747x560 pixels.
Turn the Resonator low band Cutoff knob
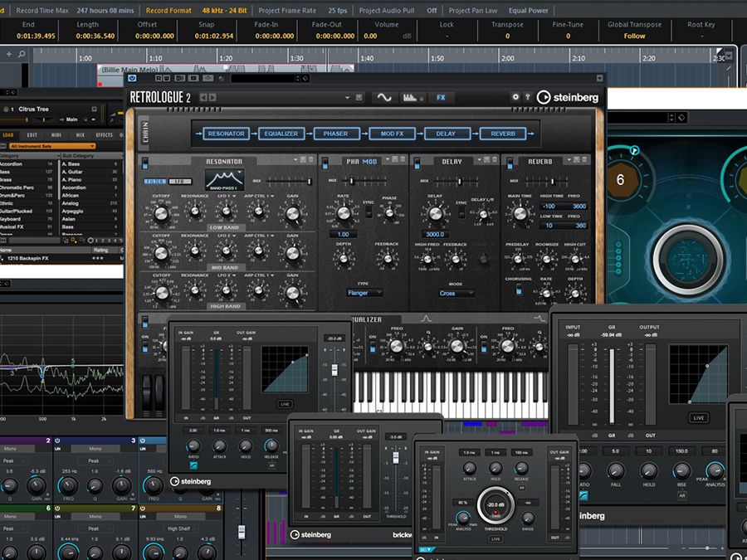point(162,214)
